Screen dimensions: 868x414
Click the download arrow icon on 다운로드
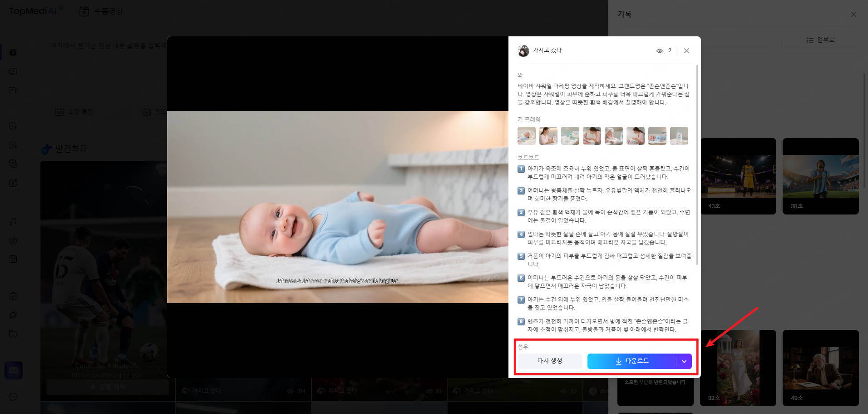point(618,361)
